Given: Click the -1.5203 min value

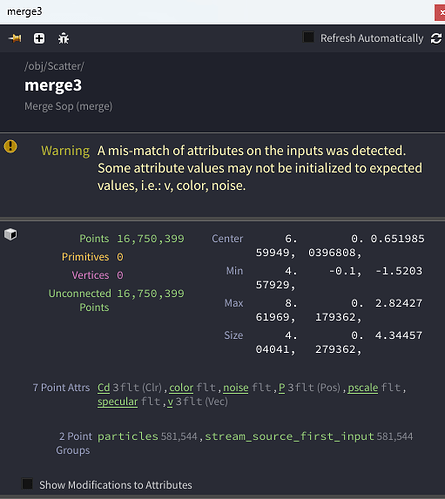Looking at the screenshot, I should click(399, 271).
